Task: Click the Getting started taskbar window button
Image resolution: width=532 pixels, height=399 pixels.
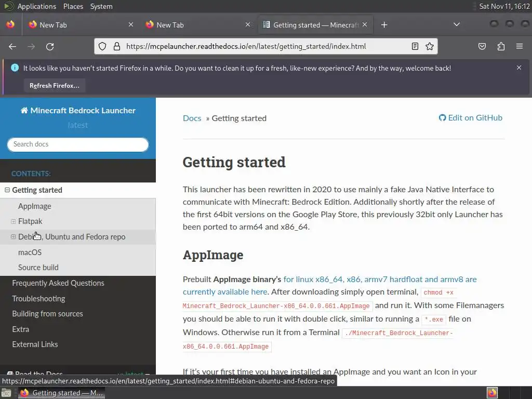Action: click(x=61, y=393)
